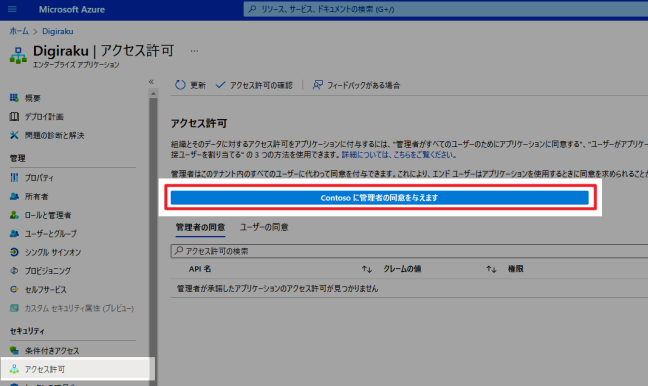Switch to 管理者の同意 tab
The height and width of the screenshot is (386, 648).
click(x=200, y=227)
